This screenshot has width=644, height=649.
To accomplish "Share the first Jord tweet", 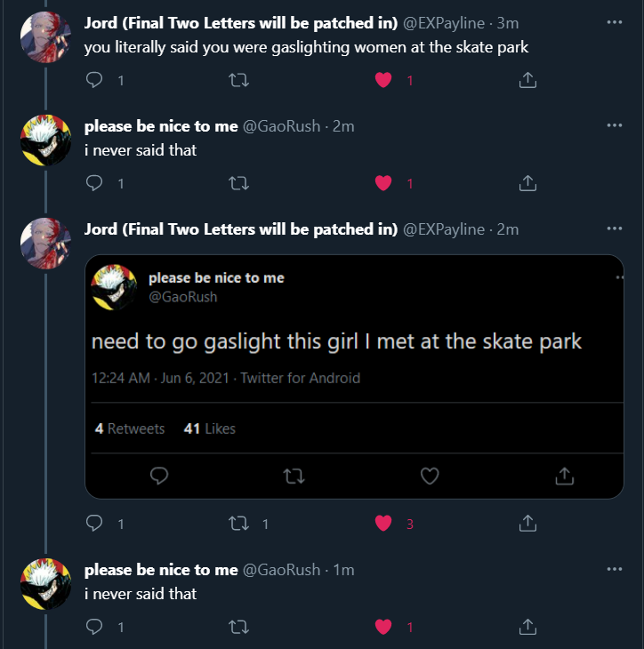I will click(527, 80).
